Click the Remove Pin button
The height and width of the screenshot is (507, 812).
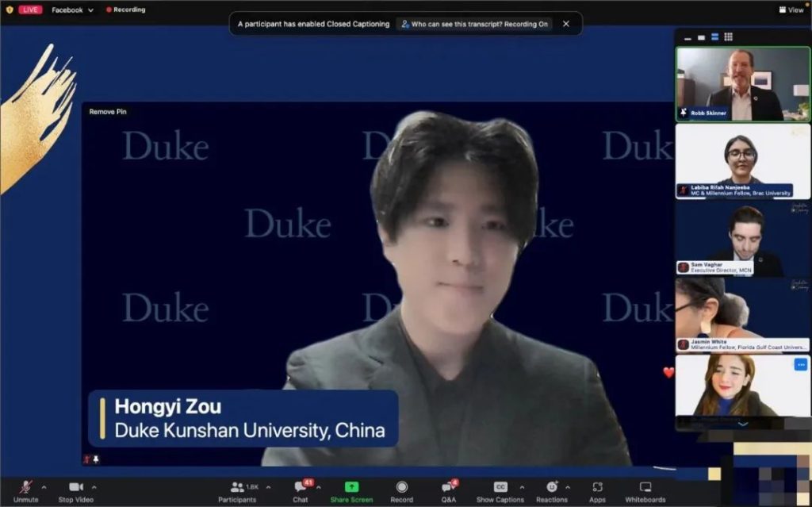tap(107, 112)
